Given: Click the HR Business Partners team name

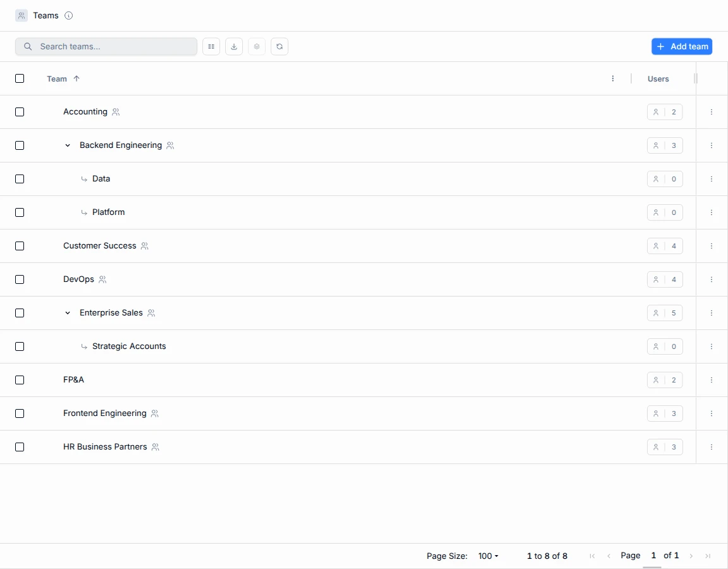Looking at the screenshot, I should pyautogui.click(x=105, y=446).
